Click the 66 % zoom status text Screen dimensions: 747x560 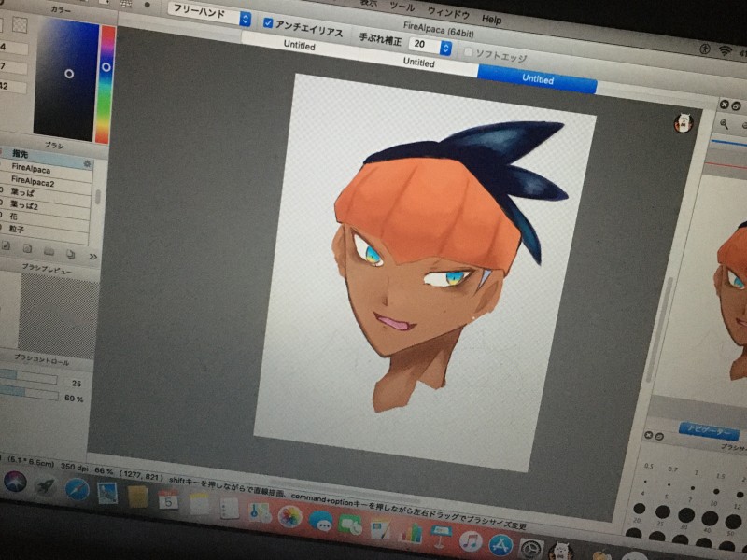coord(104,470)
